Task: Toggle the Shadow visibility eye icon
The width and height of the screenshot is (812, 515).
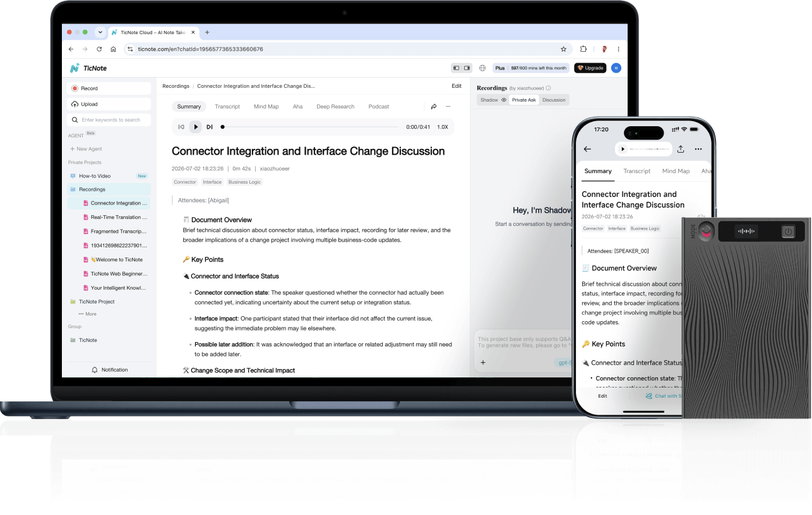Action: (x=504, y=100)
